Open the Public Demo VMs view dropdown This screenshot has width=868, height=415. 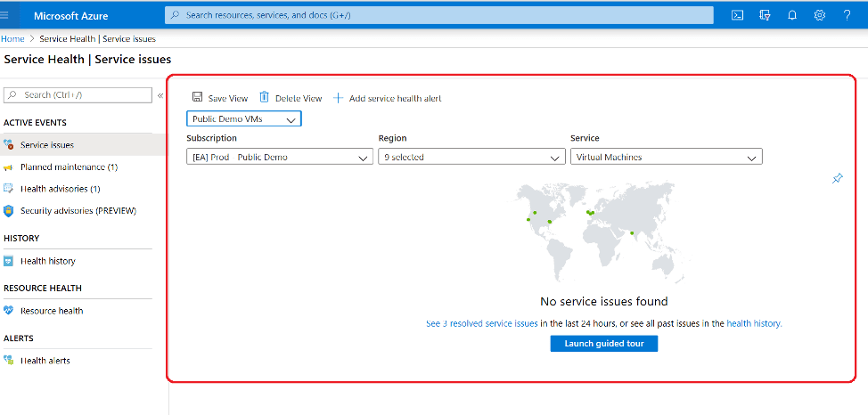point(244,119)
